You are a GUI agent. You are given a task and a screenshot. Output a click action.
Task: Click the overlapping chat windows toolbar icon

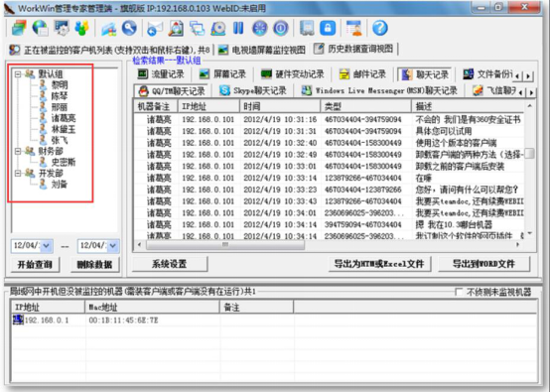198,28
